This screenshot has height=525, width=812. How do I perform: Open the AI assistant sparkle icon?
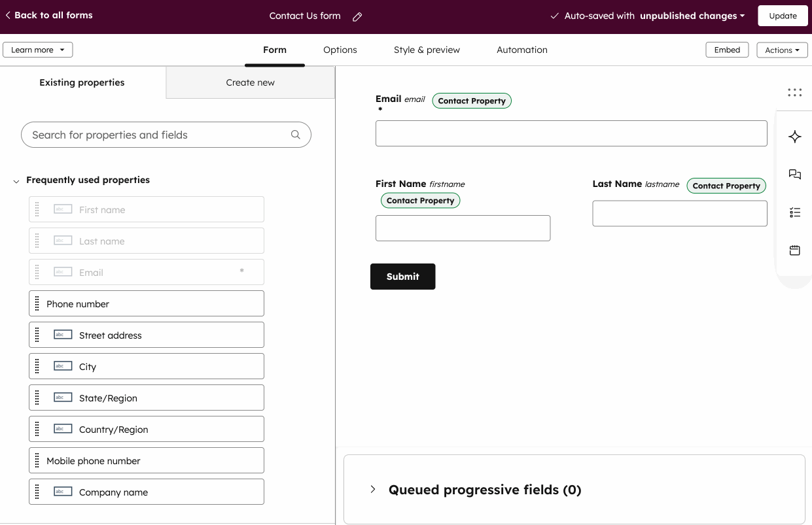click(x=794, y=137)
